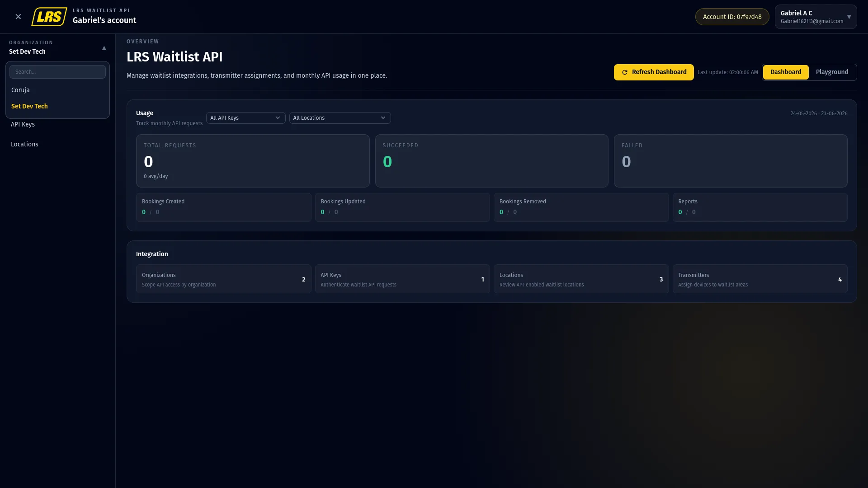The image size is (868, 488).
Task: Click the Gabriel's account title
Action: click(x=104, y=20)
